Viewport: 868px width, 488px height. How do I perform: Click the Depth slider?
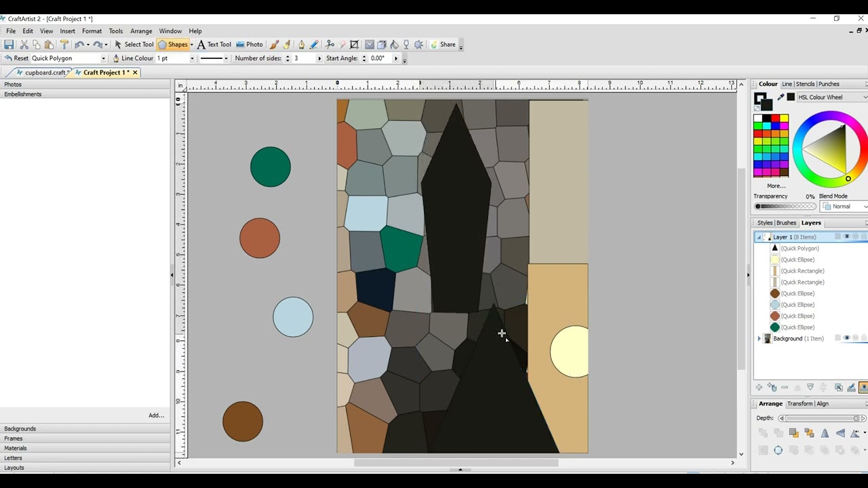(x=821, y=418)
